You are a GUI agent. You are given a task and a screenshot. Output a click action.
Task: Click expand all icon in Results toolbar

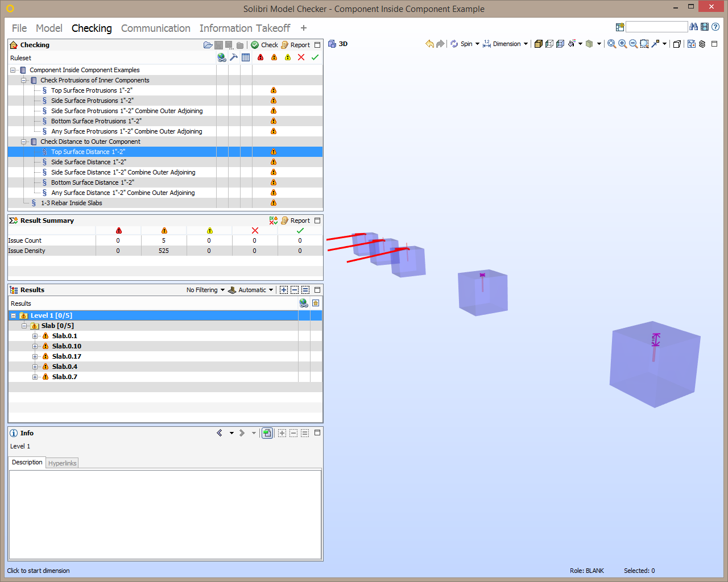(x=283, y=290)
